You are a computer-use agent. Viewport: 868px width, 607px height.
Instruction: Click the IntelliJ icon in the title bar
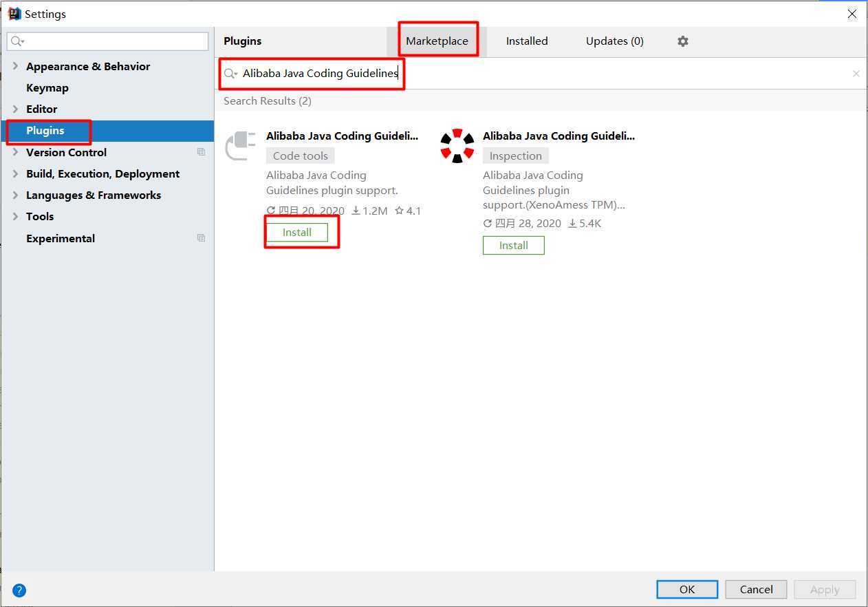(x=14, y=14)
